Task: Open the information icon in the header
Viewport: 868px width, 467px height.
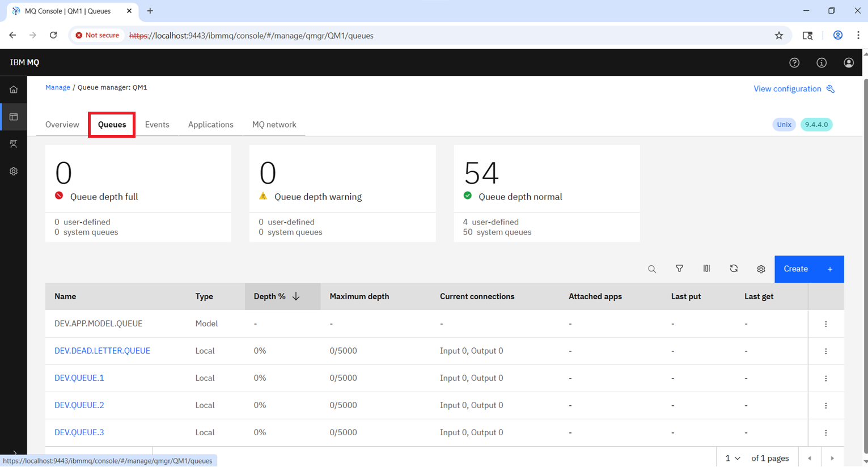Action: [822, 63]
